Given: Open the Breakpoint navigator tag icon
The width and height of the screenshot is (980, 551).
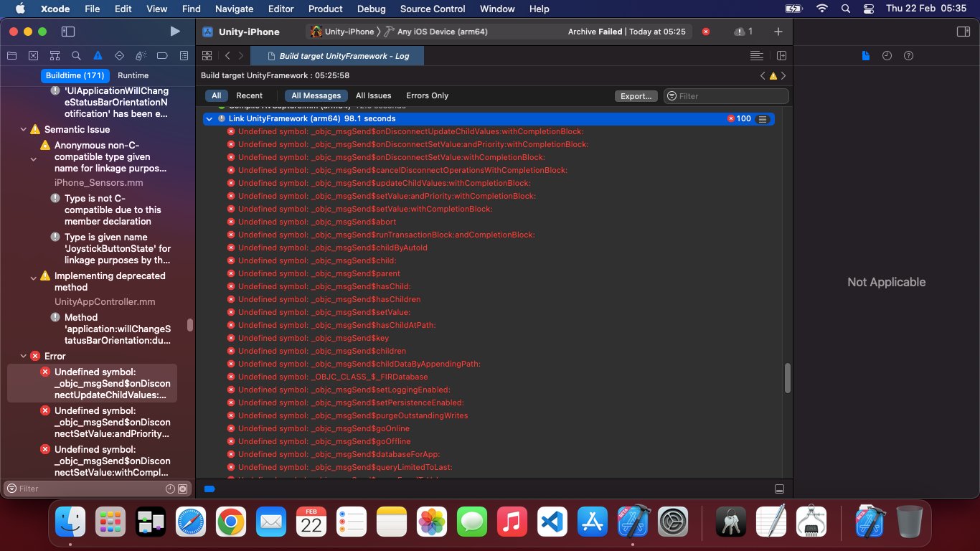Looking at the screenshot, I should (x=162, y=55).
